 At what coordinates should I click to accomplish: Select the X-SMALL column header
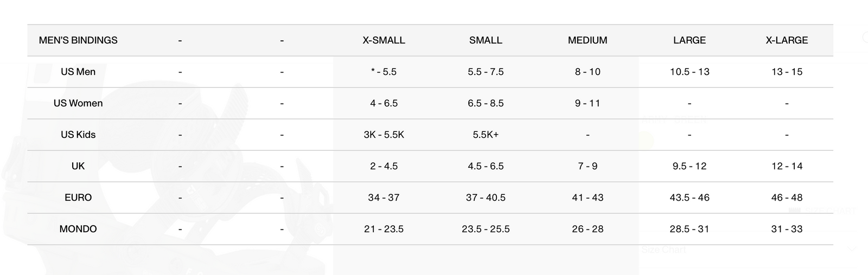384,40
